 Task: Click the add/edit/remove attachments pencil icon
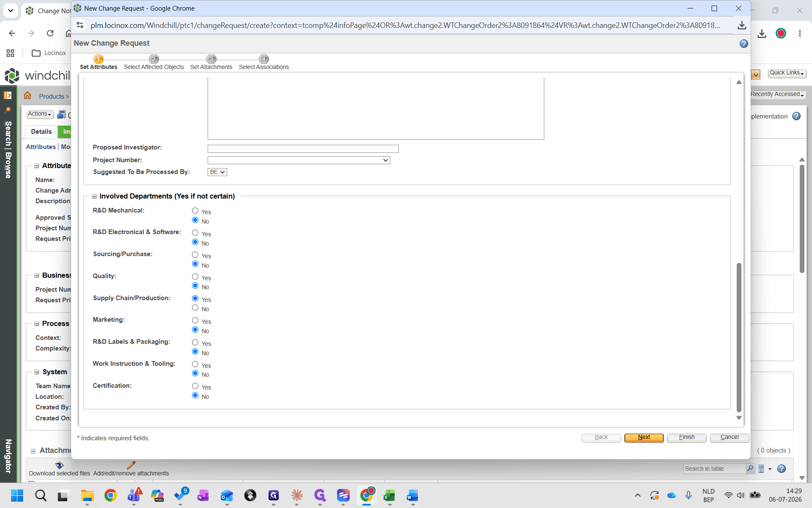tap(131, 465)
